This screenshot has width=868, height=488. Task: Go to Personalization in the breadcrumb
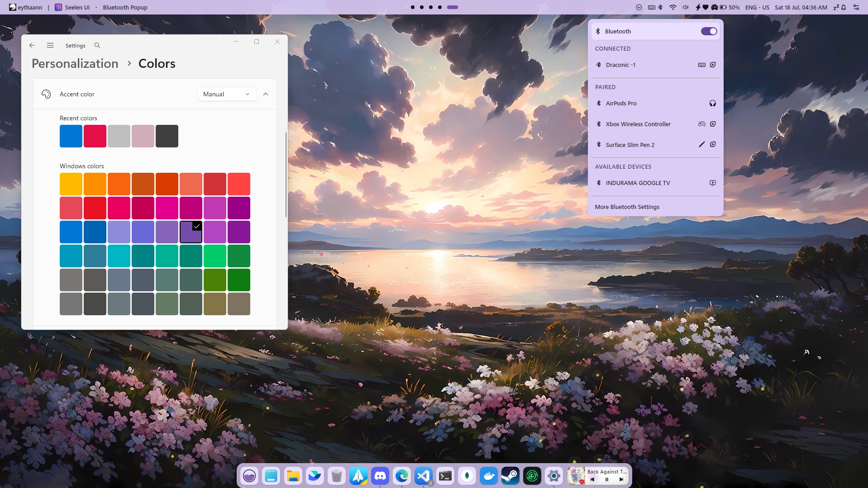75,63
